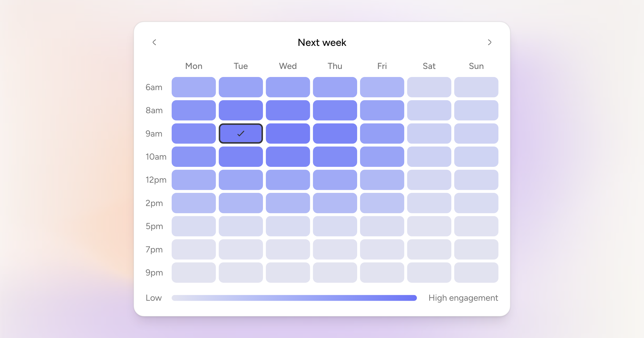Screen dimensions: 644x338
Task: Click the 'Thu' column header
Action: [335, 66]
